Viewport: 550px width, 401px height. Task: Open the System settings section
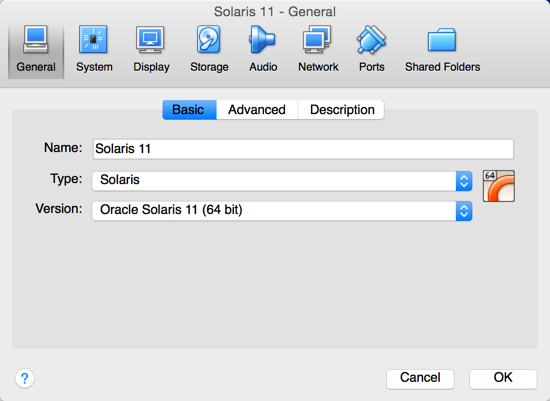(x=94, y=49)
